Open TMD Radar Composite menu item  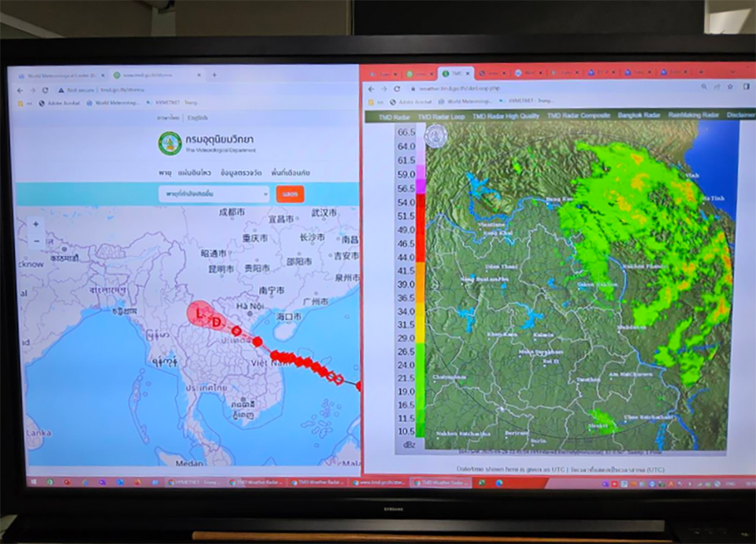(x=578, y=116)
